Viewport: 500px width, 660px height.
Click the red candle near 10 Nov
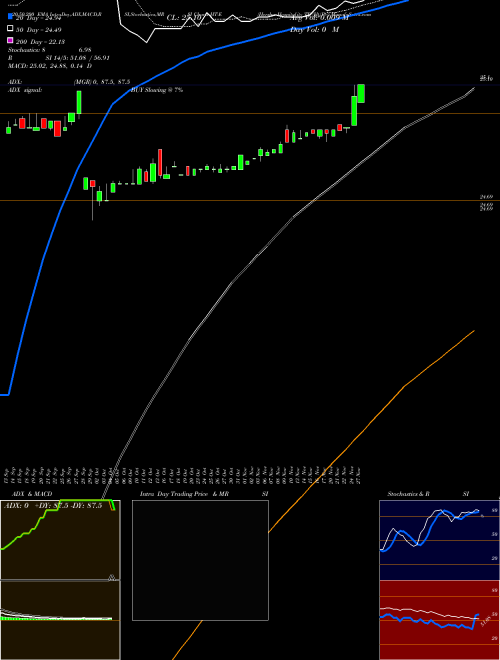pos(287,136)
